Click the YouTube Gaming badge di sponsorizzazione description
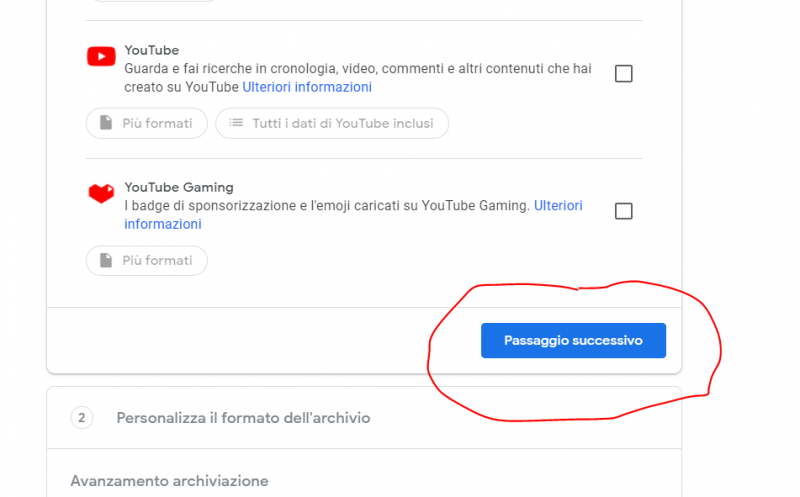 point(326,205)
